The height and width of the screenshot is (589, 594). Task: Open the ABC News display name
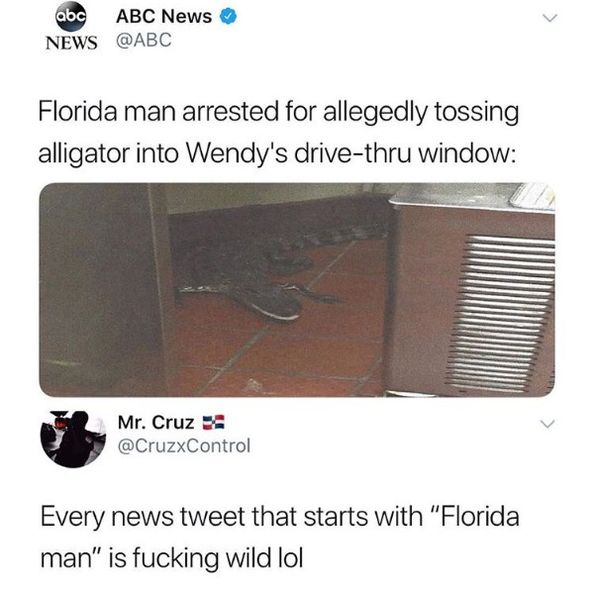pos(164,16)
